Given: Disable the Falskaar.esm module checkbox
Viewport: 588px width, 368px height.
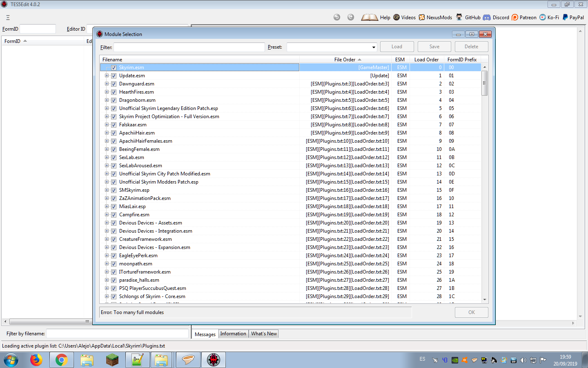Looking at the screenshot, I should pos(114,125).
